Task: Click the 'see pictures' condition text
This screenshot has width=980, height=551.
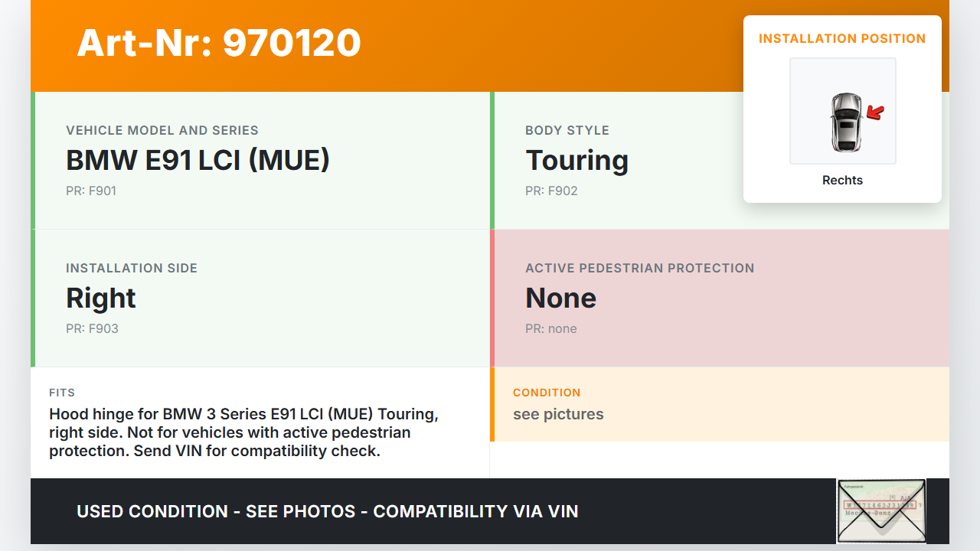Action: (x=558, y=414)
